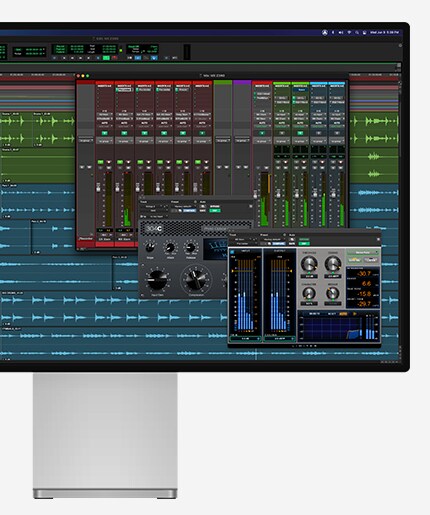Click the Bluetooth icon in menu bar
This screenshot has width=430, height=515.
coord(333,32)
